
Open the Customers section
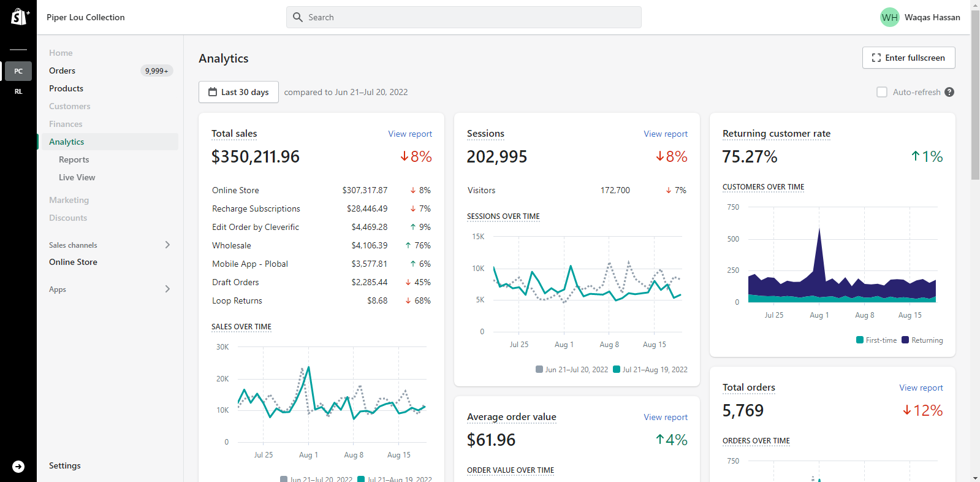click(69, 106)
